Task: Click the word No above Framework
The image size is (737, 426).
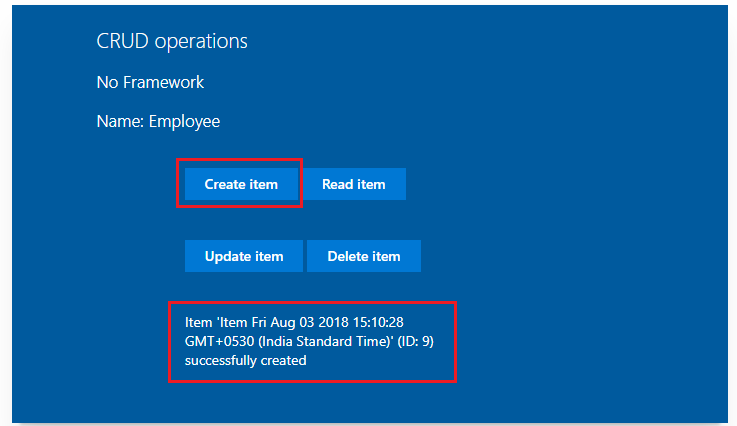Action: tap(108, 82)
